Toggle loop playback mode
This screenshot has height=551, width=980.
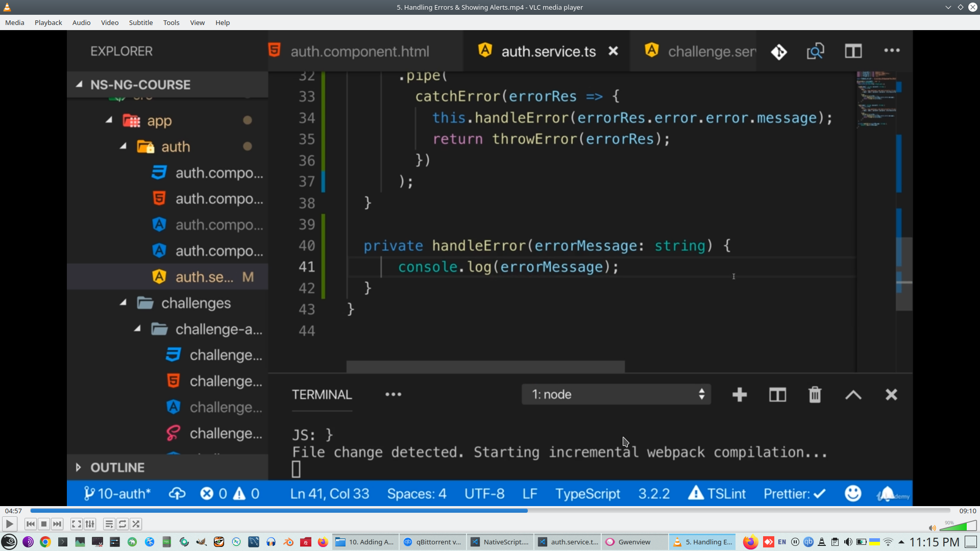point(122,524)
